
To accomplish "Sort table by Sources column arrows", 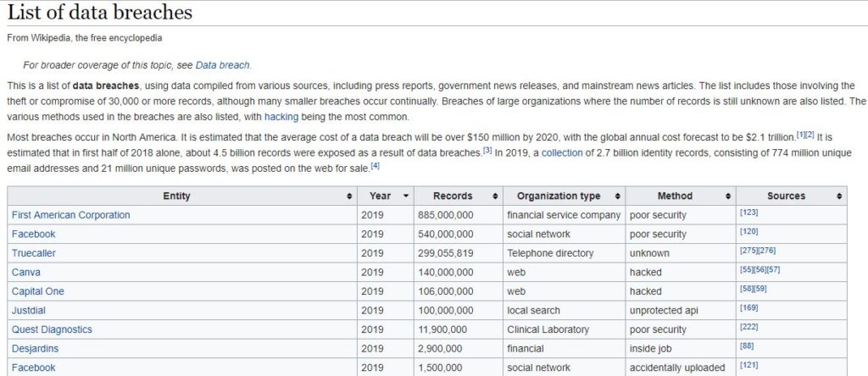I will [839, 196].
